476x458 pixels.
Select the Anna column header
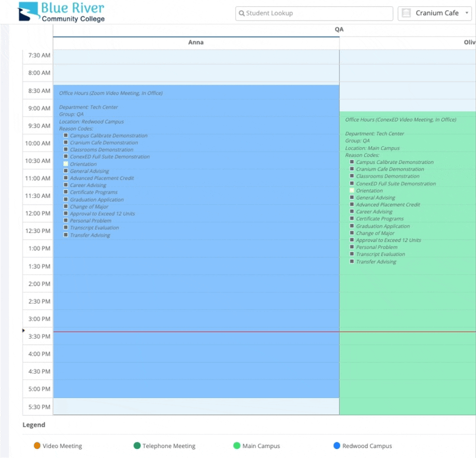196,42
